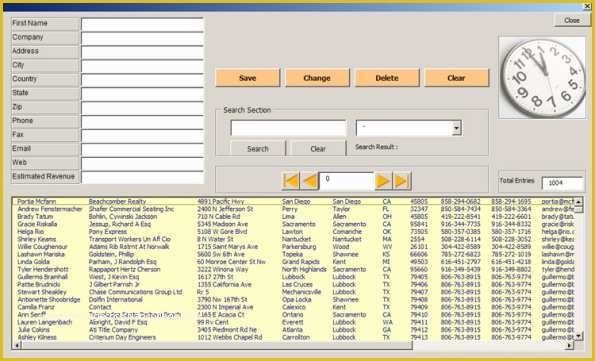Click the window X close button
This screenshot has width=595, height=361.
[587, 7]
